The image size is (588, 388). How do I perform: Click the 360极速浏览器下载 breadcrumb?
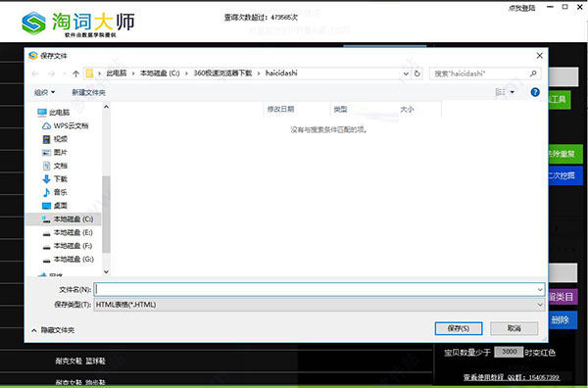coord(222,73)
